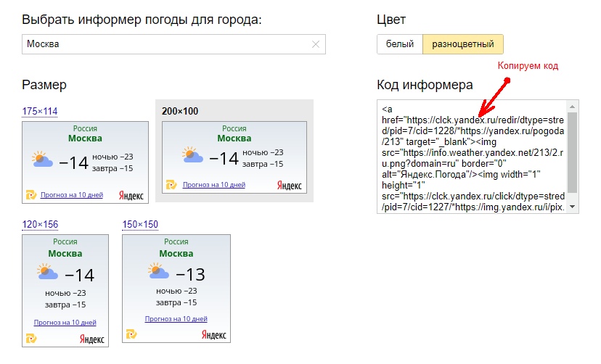Click the Москва title in 150×150 informer
The width and height of the screenshot is (601, 364).
[x=176, y=253]
